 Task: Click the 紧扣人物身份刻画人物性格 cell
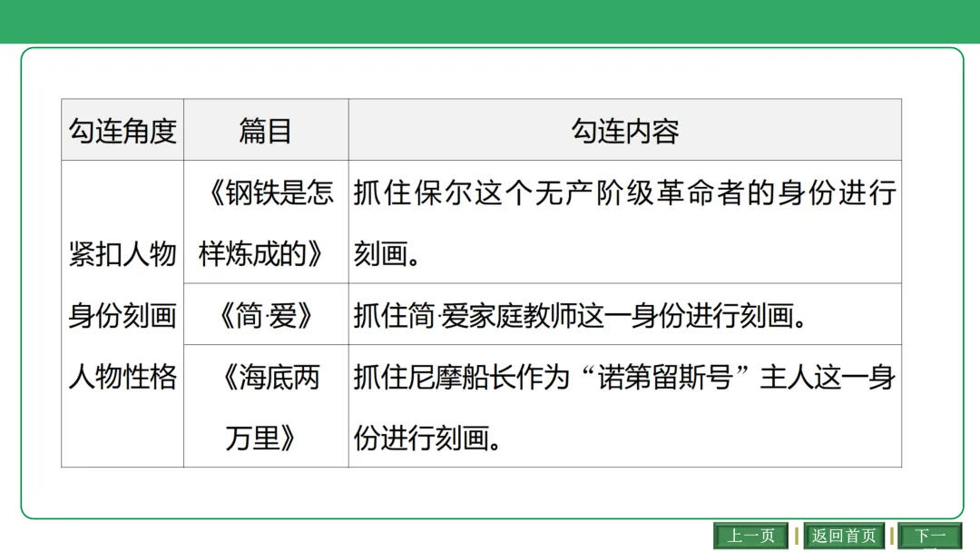click(x=122, y=314)
